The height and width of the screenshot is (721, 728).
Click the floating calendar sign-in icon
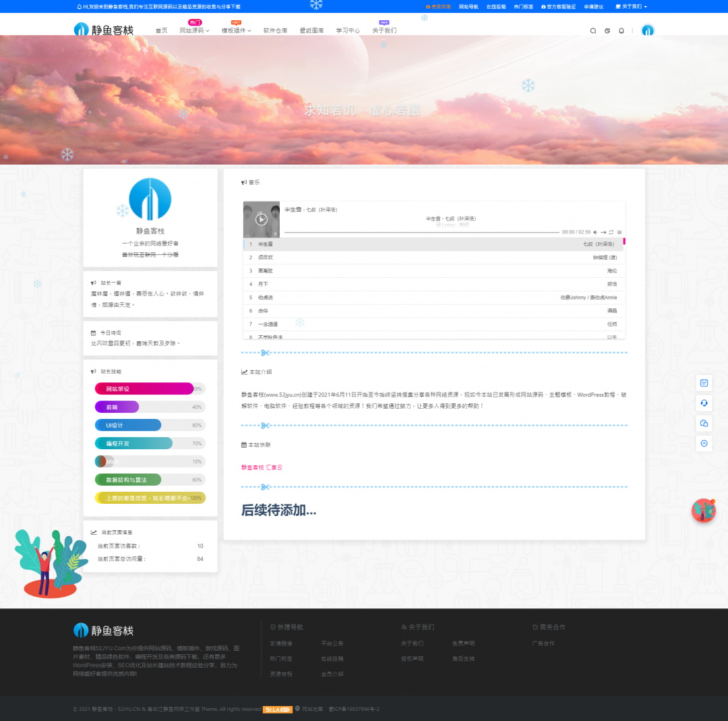coord(704,382)
